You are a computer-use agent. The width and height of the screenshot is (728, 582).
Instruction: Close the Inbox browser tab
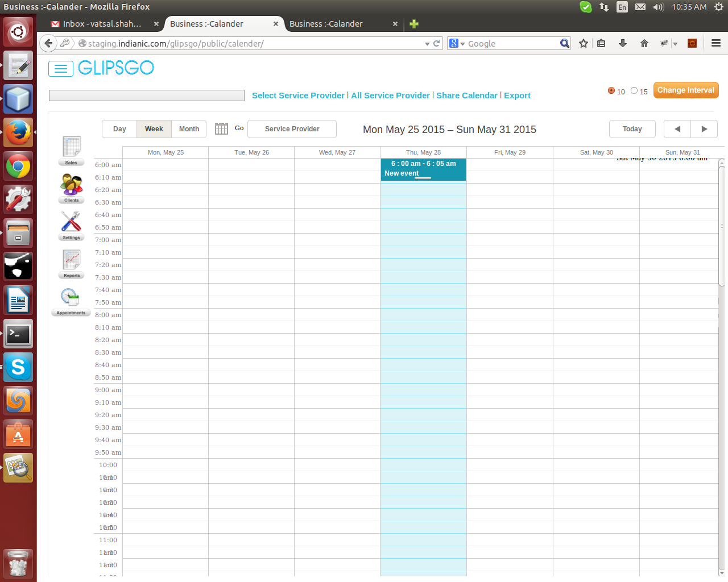(x=156, y=24)
